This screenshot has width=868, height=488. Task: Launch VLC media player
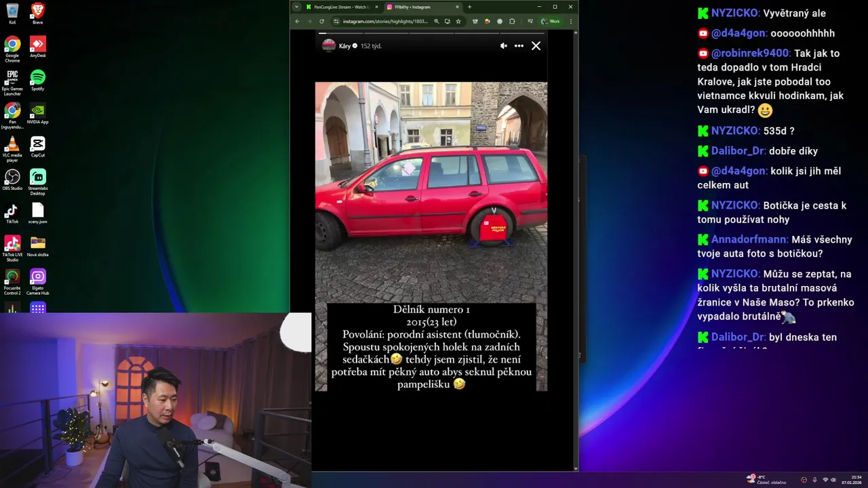click(x=12, y=149)
